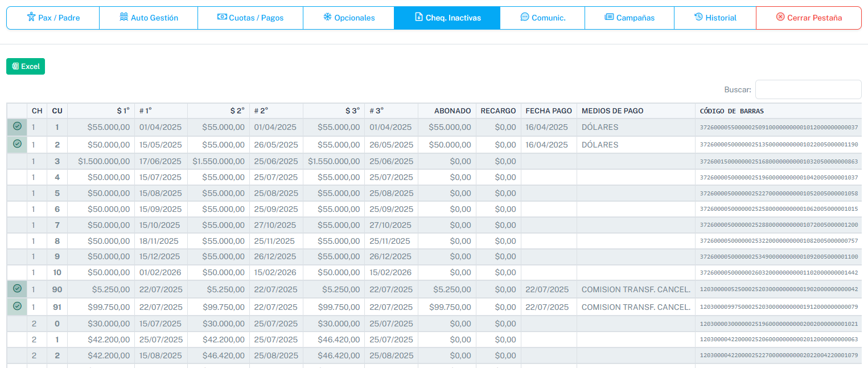Screen dimensions: 868x368
Task: Click the $30.000,00 first amount in CH 2 cuota 0
Action: coord(109,324)
